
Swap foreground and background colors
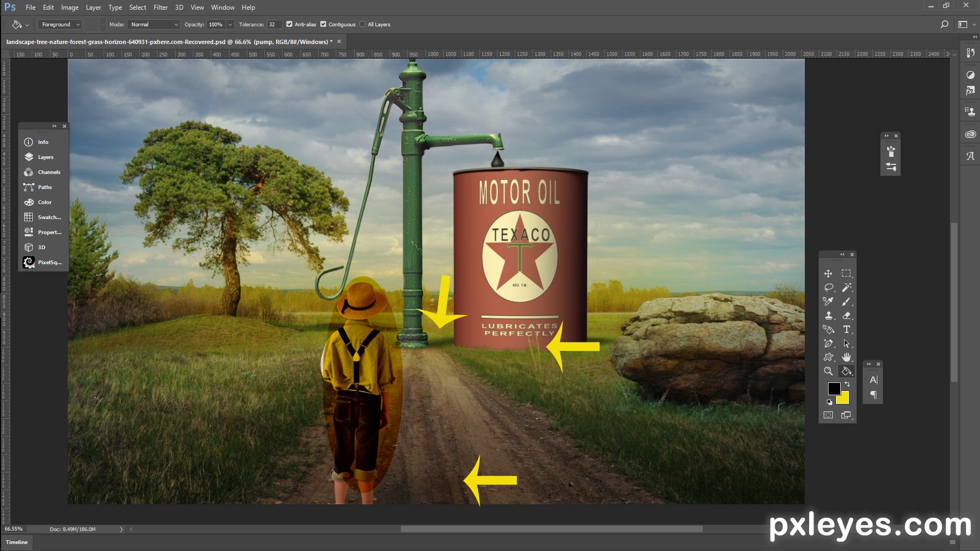pyautogui.click(x=847, y=384)
